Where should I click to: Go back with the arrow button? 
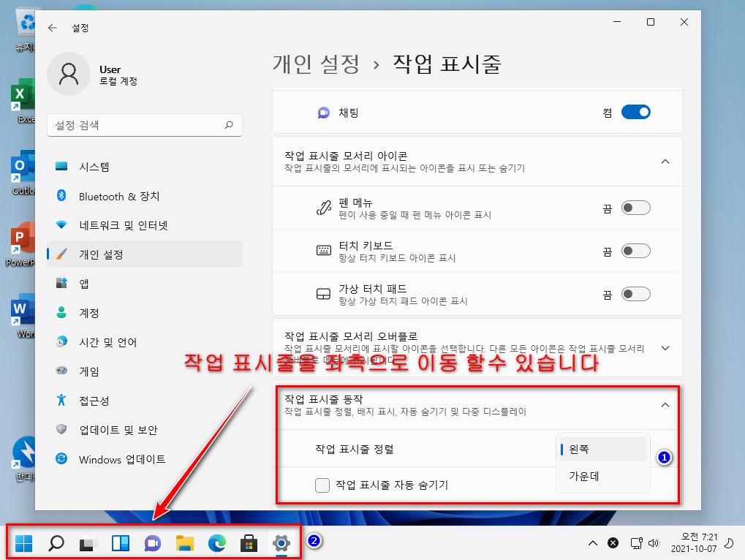(52, 28)
